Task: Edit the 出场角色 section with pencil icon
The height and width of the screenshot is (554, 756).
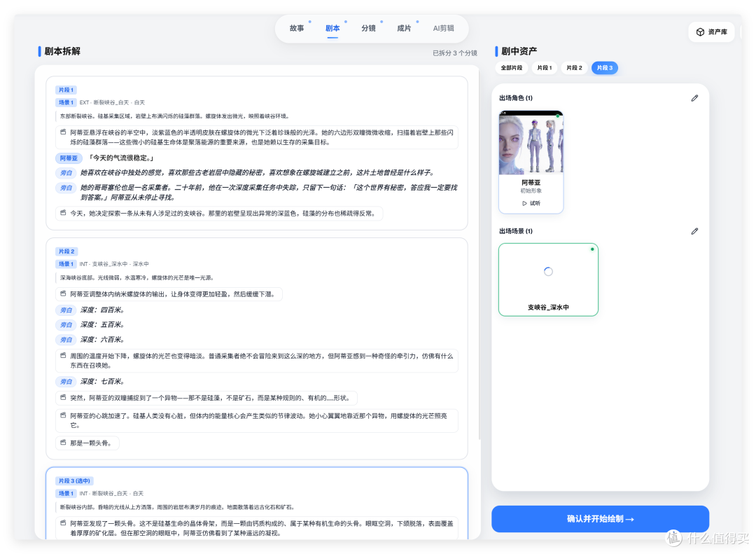Action: click(694, 98)
